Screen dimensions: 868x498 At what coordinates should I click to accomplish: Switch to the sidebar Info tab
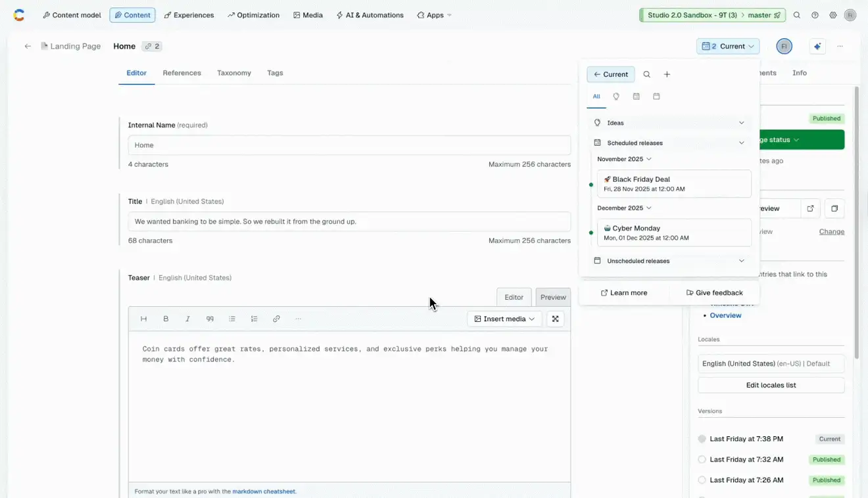[x=799, y=73]
